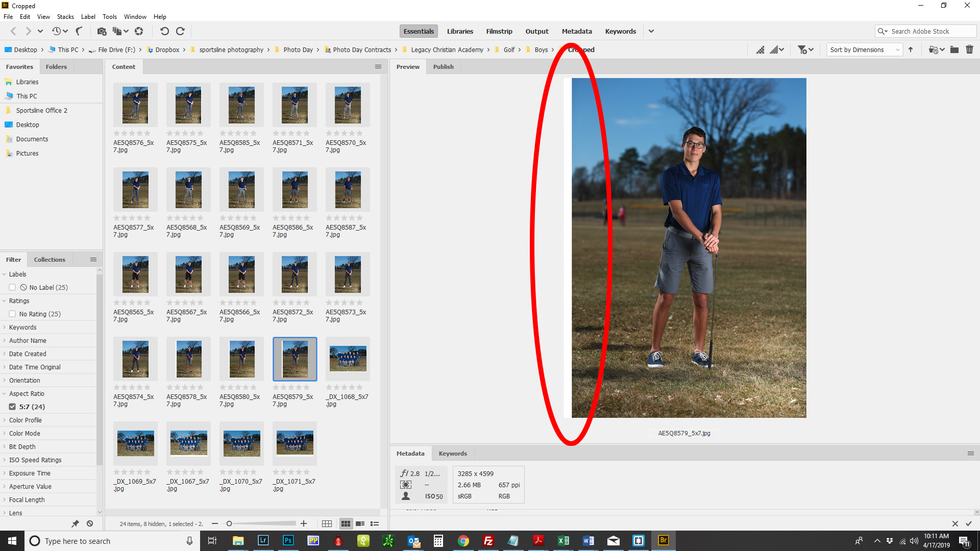
Task: Check the No Label filter
Action: point(12,287)
